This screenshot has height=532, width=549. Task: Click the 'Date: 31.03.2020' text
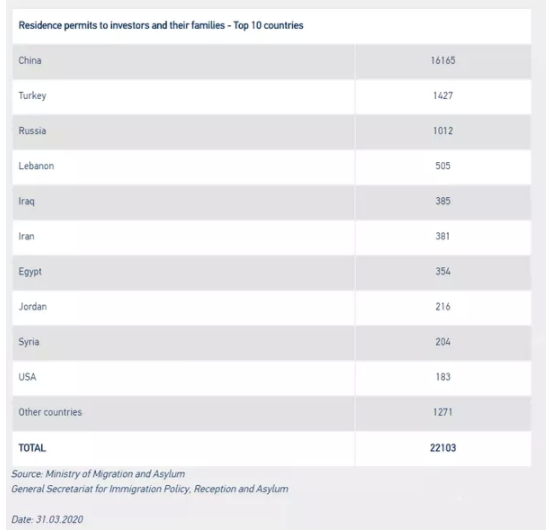tap(47, 519)
